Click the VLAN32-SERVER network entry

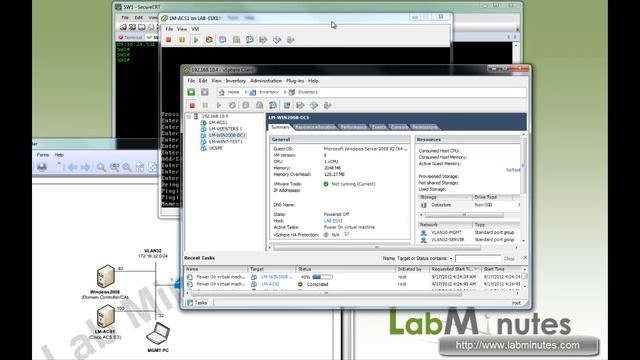pos(447,240)
